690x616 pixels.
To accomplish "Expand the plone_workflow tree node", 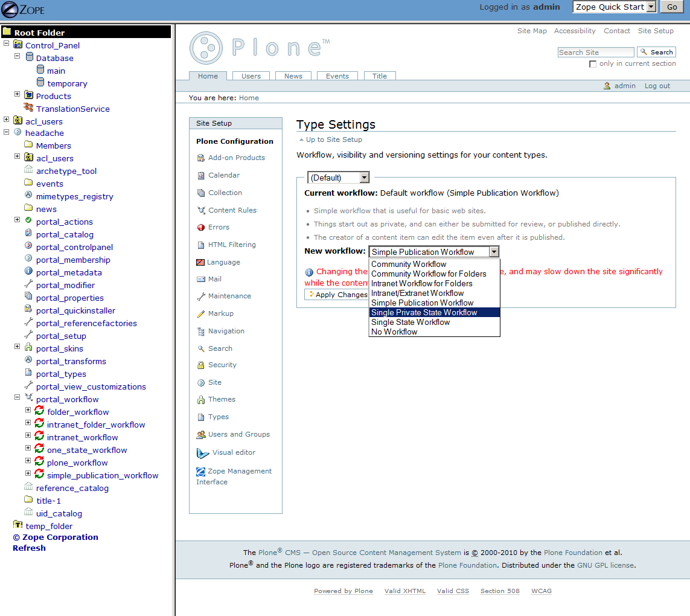I will pyautogui.click(x=28, y=461).
